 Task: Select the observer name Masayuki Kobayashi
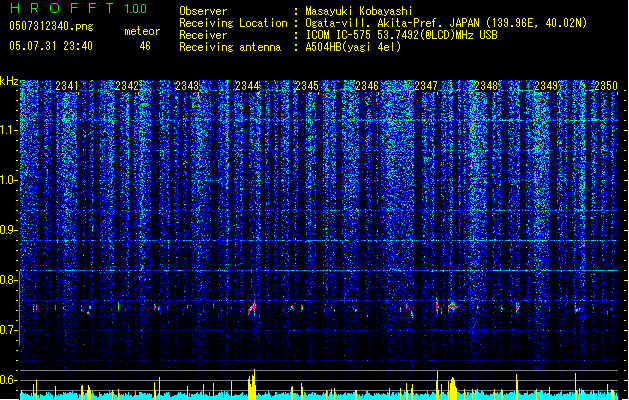click(358, 11)
